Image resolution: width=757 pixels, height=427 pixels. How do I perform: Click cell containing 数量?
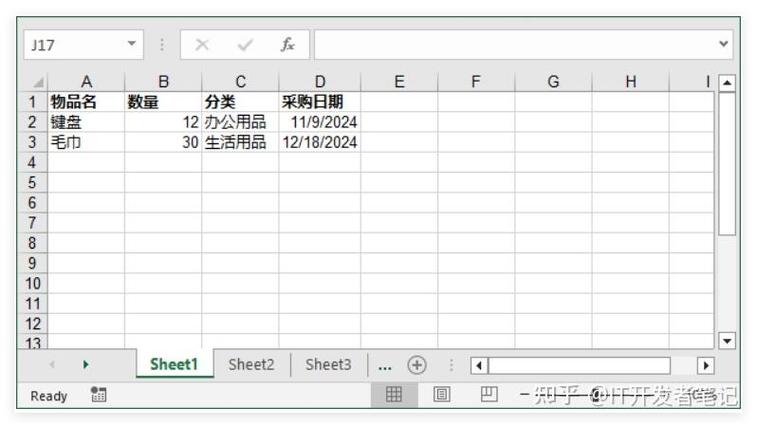163,102
